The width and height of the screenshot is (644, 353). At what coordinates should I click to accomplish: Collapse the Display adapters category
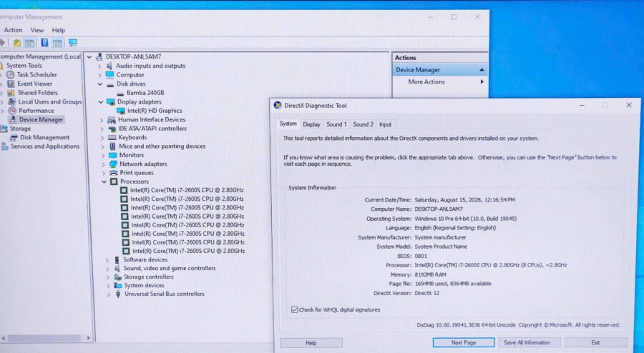coord(101,102)
